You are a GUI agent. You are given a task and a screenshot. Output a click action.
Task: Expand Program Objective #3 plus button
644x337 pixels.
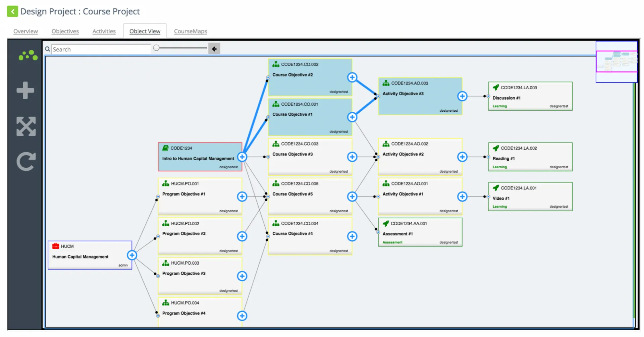[242, 276]
